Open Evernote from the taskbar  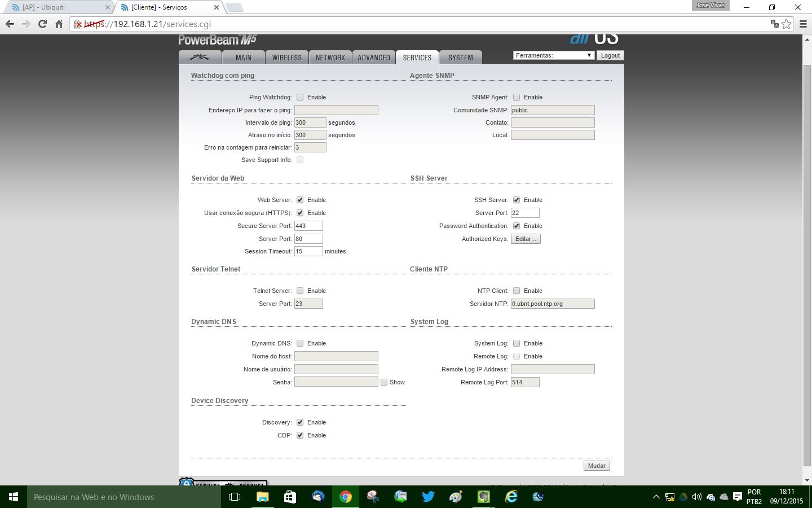pos(483,497)
